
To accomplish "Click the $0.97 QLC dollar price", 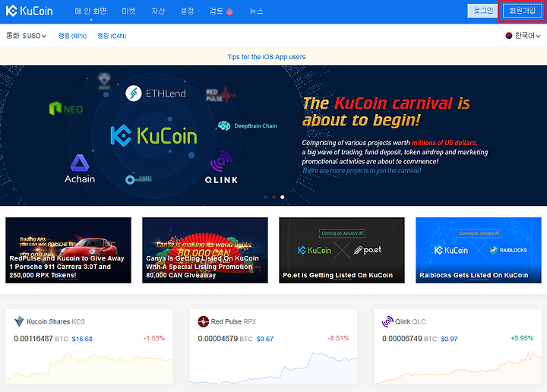I will click(x=449, y=339).
